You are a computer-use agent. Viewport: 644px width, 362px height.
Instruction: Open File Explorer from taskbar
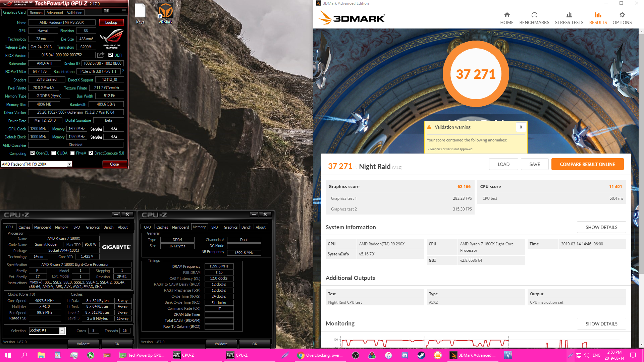41,355
